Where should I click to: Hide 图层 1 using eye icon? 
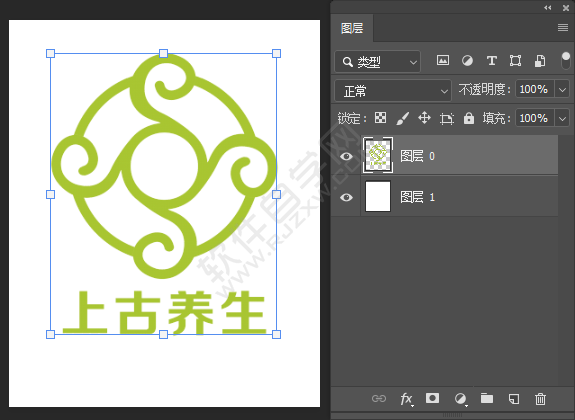(346, 198)
